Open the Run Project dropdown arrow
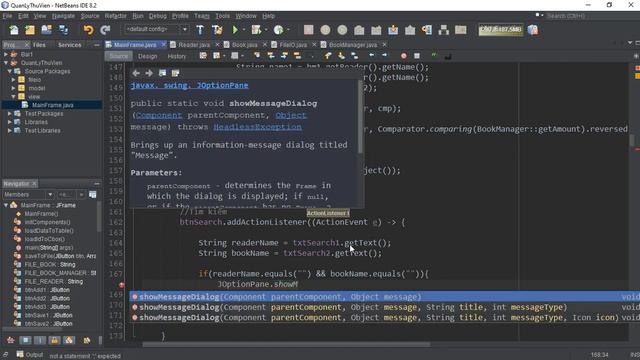 (x=244, y=30)
